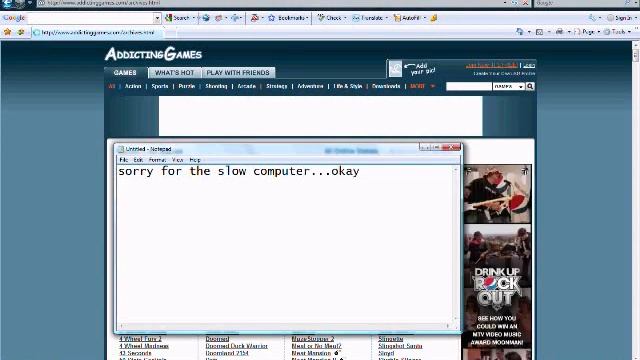The width and height of the screenshot is (640, 360).
Task: Expand the MORE categories dropdown
Action: (x=422, y=86)
